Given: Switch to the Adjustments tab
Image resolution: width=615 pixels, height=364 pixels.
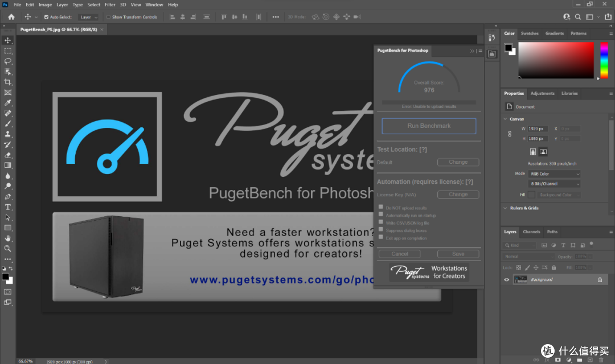Looking at the screenshot, I should [x=543, y=93].
